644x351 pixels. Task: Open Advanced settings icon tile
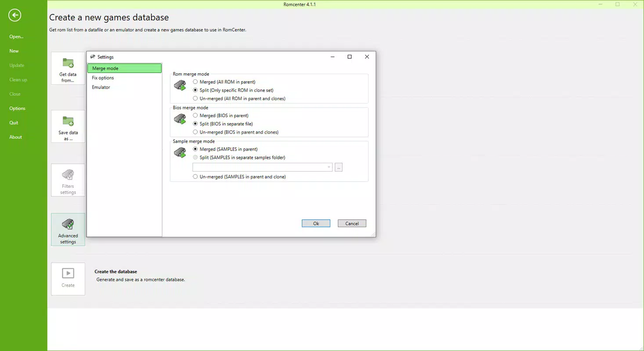tap(68, 229)
